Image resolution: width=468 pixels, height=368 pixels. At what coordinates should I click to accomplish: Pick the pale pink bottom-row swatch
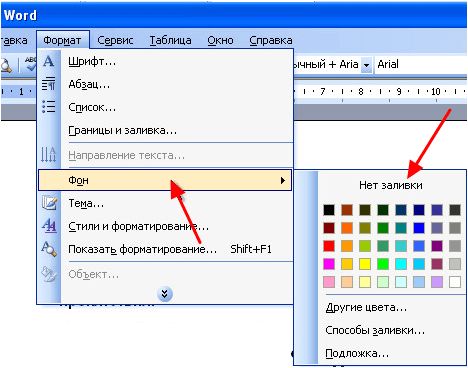(329, 282)
